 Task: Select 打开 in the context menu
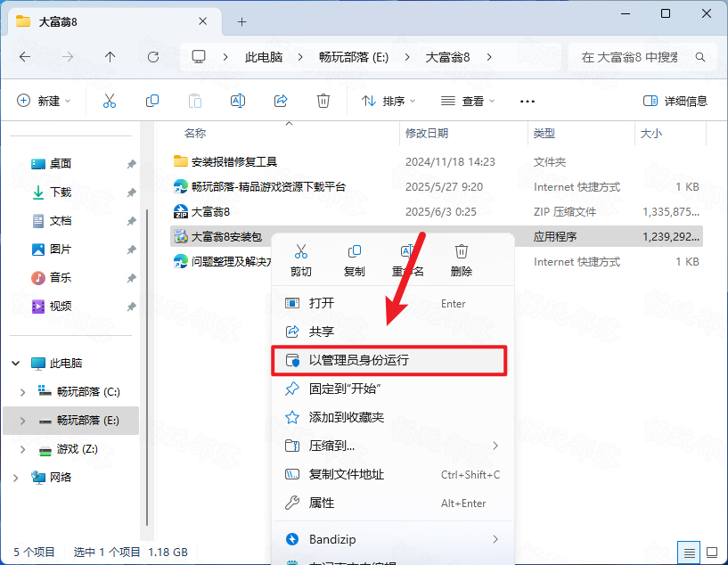click(393, 303)
